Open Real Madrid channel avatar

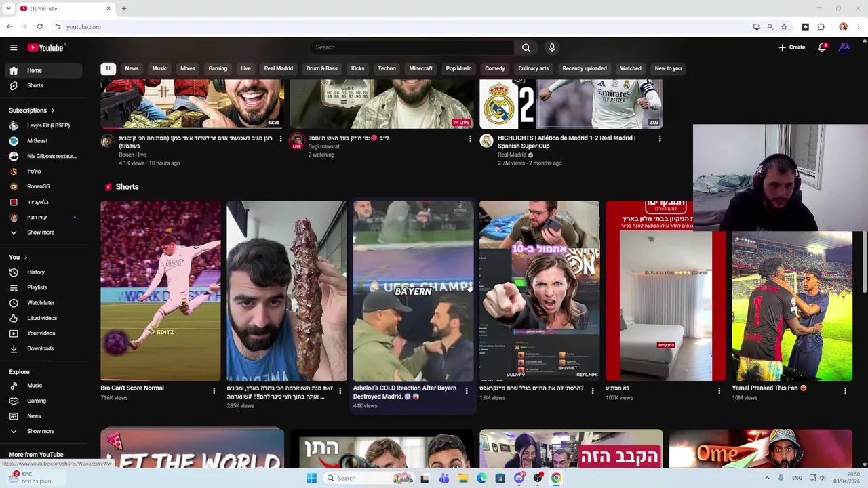pos(486,140)
